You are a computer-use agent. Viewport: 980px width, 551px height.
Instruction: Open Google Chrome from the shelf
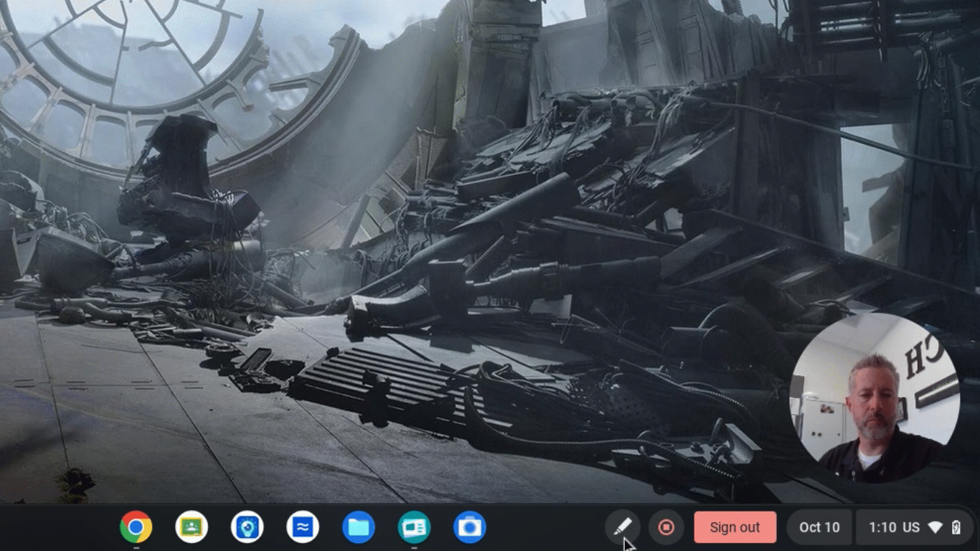[x=136, y=527]
